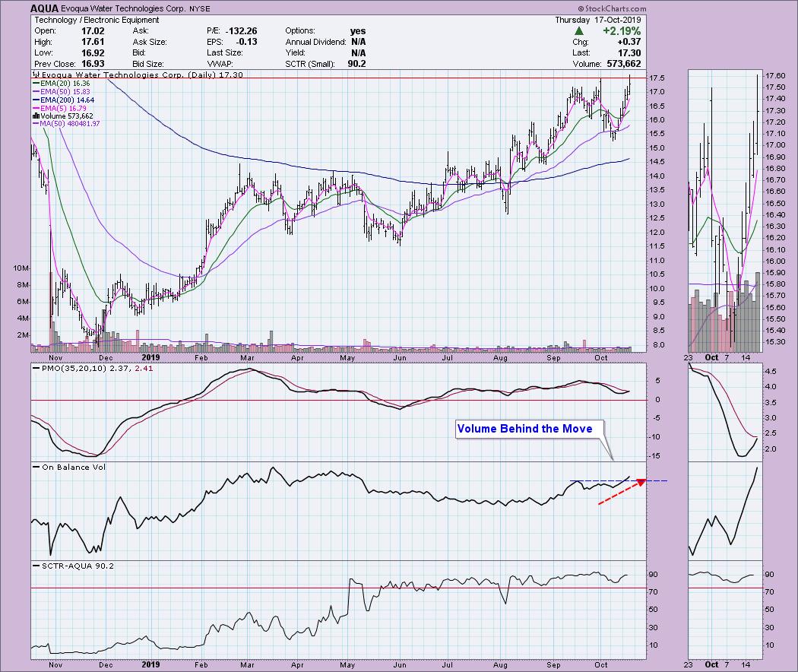Click the volume bars icon beside Volume 573,662 legend
This screenshot has height=672, width=798.
click(36, 116)
